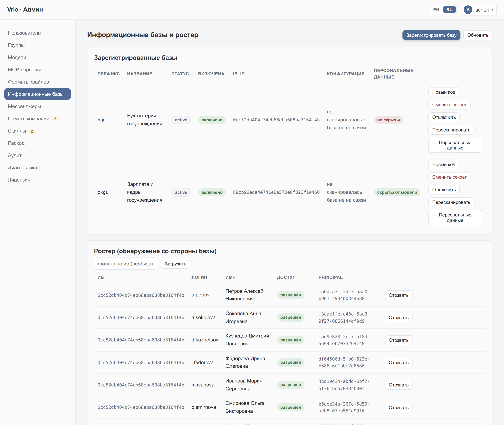
Task: Go to Группы section
Action: [x=38, y=45]
